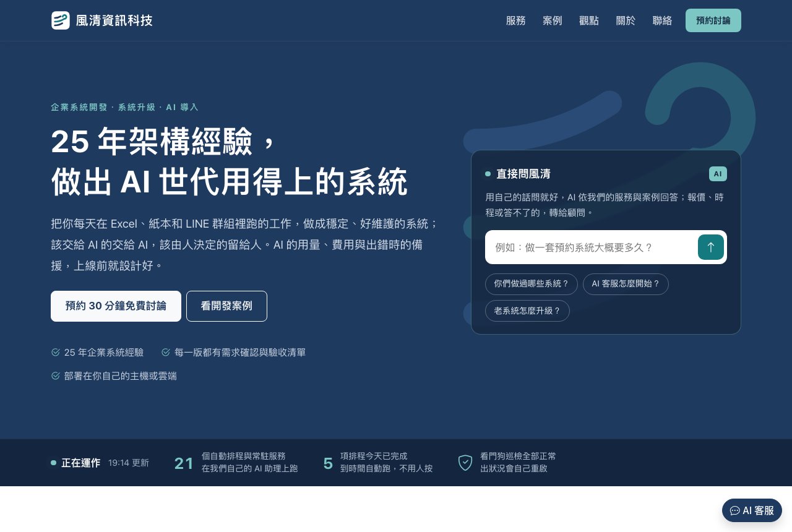
Task: Choose suggestion 老系統怎麼升級？
Action: tap(527, 311)
